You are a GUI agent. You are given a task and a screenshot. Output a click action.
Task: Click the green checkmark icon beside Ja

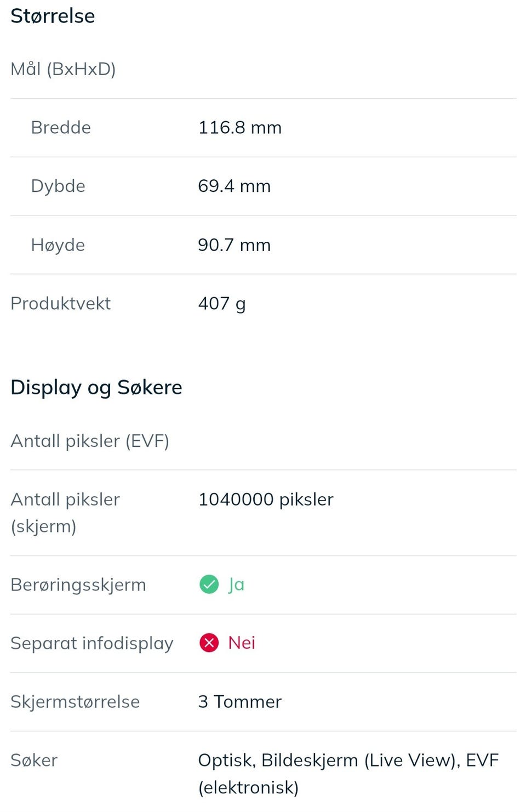pos(209,584)
